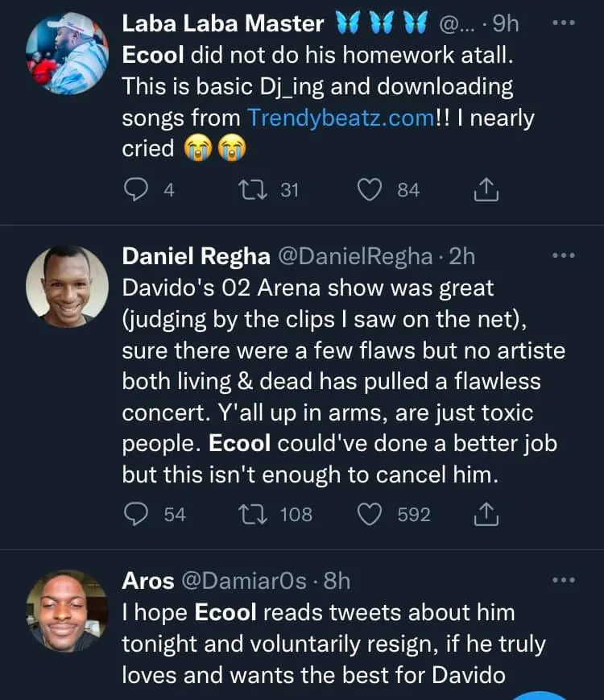Tap the @DanielRegha handle
604x700 pixels.
click(x=355, y=257)
